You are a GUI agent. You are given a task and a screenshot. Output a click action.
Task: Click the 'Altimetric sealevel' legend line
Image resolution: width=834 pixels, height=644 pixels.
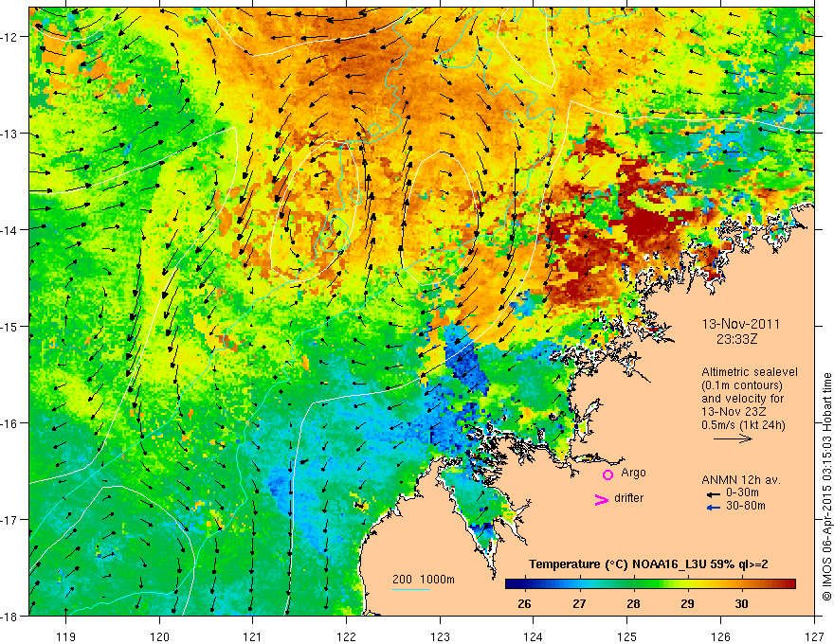pos(750,372)
